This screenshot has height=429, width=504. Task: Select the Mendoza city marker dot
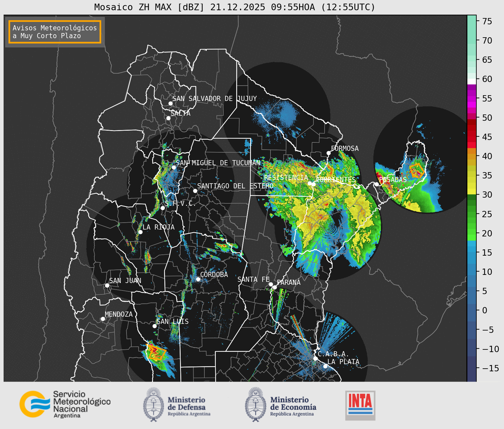click(x=103, y=319)
